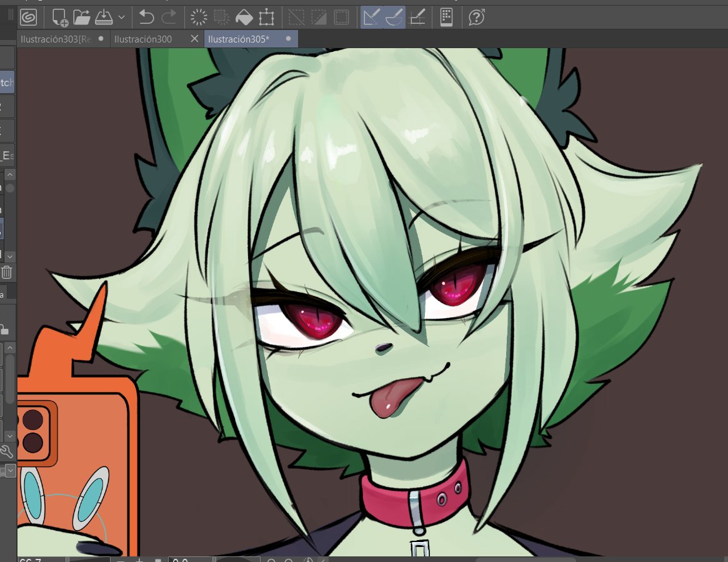Click Clear Outside Selection icon
The height and width of the screenshot is (562, 728).
tap(221, 18)
